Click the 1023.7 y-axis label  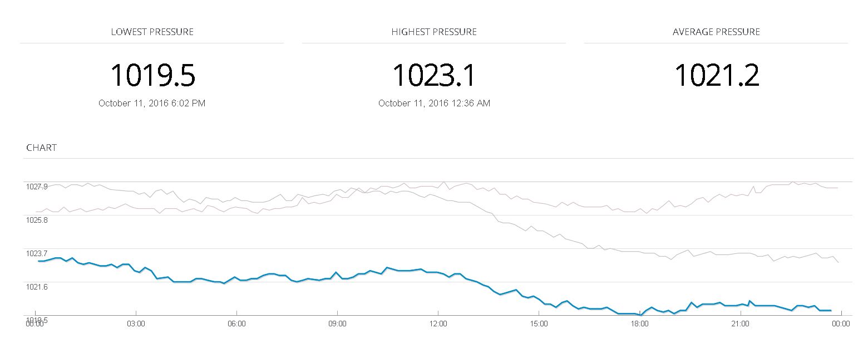coord(37,253)
